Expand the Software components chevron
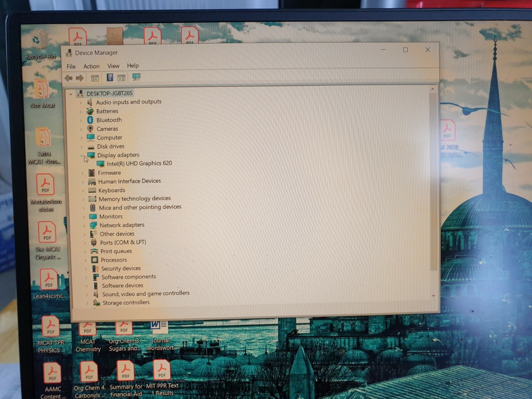 [x=86, y=277]
